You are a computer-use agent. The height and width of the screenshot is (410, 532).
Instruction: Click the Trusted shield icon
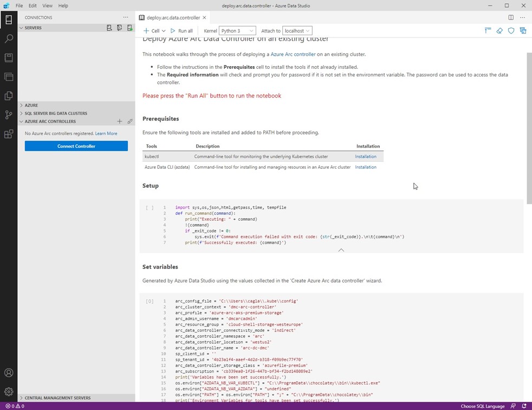(511, 30)
